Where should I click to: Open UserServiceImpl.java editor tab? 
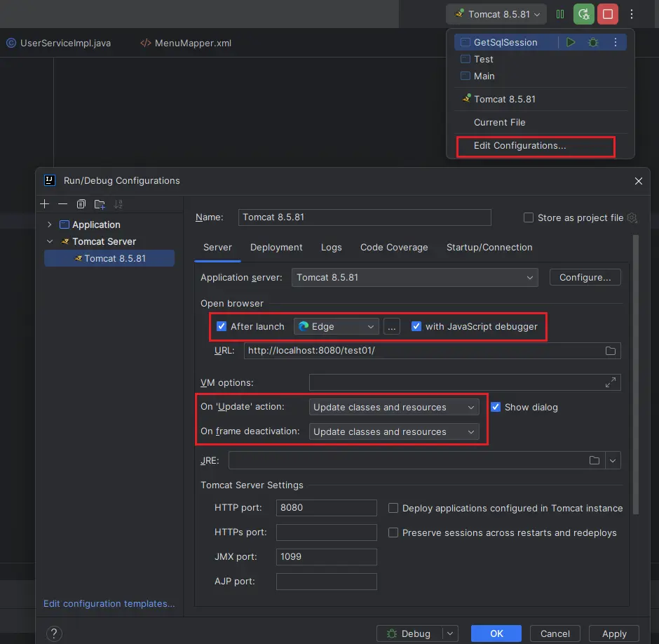coord(59,43)
